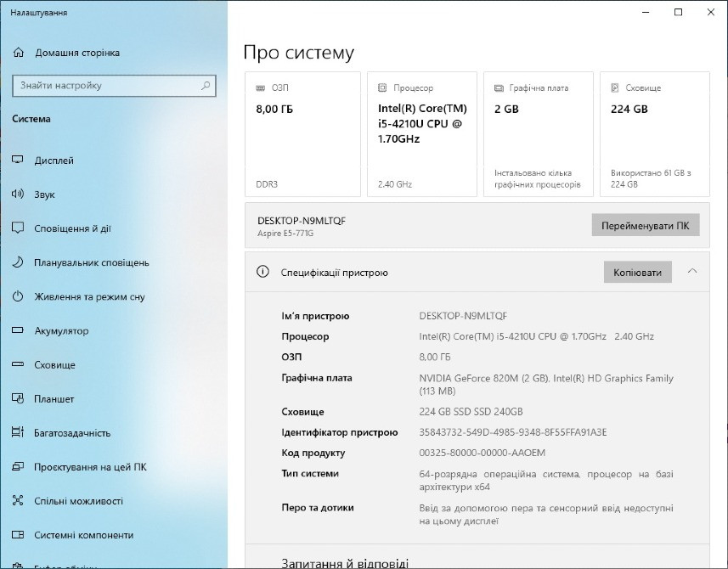Screen dimensions: 728x569
Task: Maximize the Налаштування window
Action: [x=679, y=12]
